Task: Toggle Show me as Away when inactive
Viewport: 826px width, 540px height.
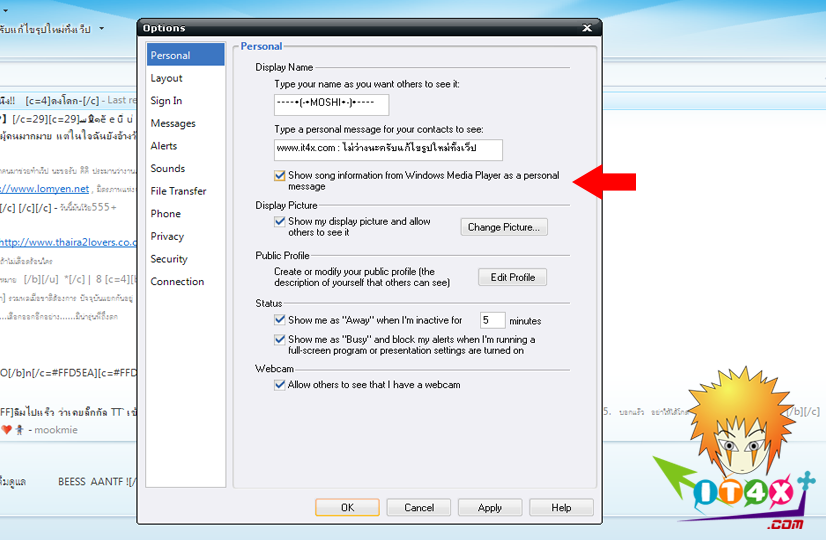Action: (x=280, y=320)
